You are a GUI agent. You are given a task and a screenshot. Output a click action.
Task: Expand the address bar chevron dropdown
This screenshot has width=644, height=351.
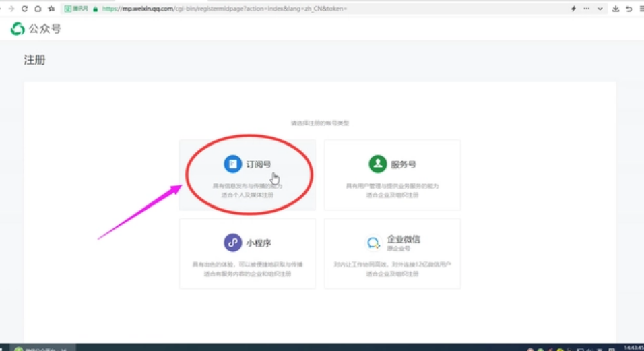[600, 9]
